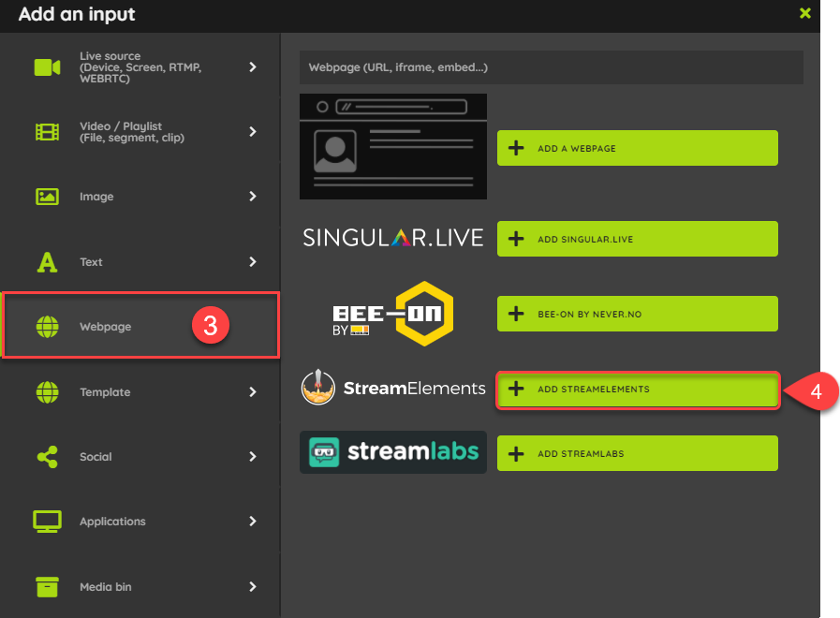Expand the Text chevron arrow
The image size is (840, 618).
tap(253, 262)
